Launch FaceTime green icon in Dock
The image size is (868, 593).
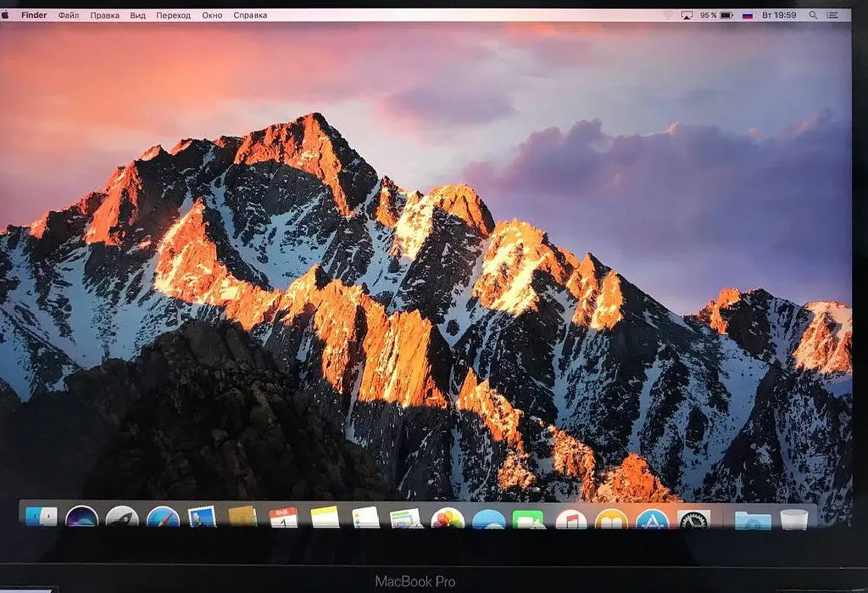click(529, 519)
